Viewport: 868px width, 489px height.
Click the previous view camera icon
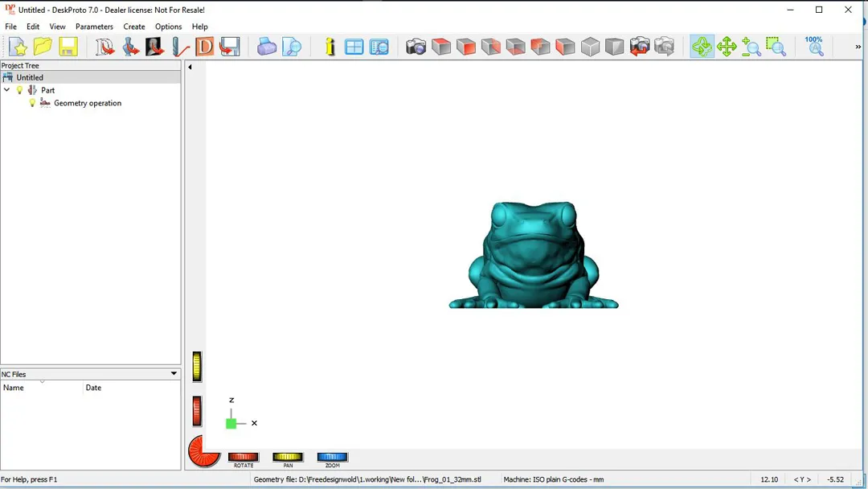coord(640,47)
